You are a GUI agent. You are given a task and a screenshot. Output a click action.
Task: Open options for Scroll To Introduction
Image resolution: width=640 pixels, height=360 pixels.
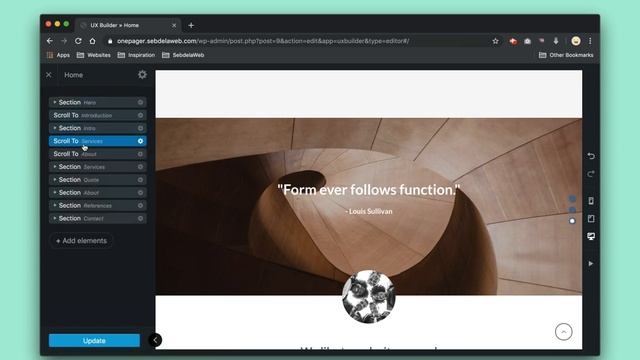140,116
